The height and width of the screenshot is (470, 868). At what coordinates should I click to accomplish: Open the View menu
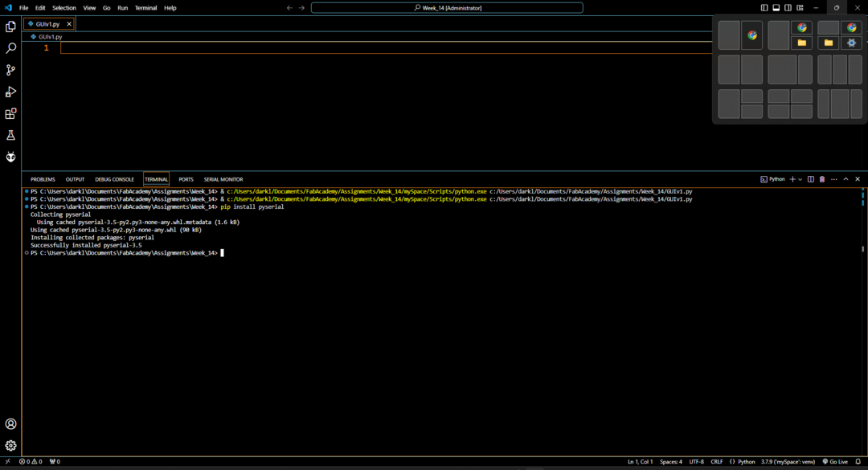coord(89,8)
